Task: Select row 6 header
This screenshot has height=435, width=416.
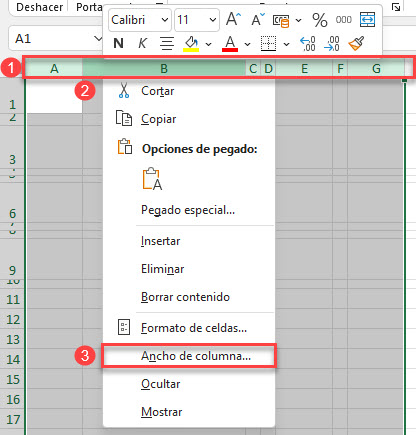Action: pos(13,202)
